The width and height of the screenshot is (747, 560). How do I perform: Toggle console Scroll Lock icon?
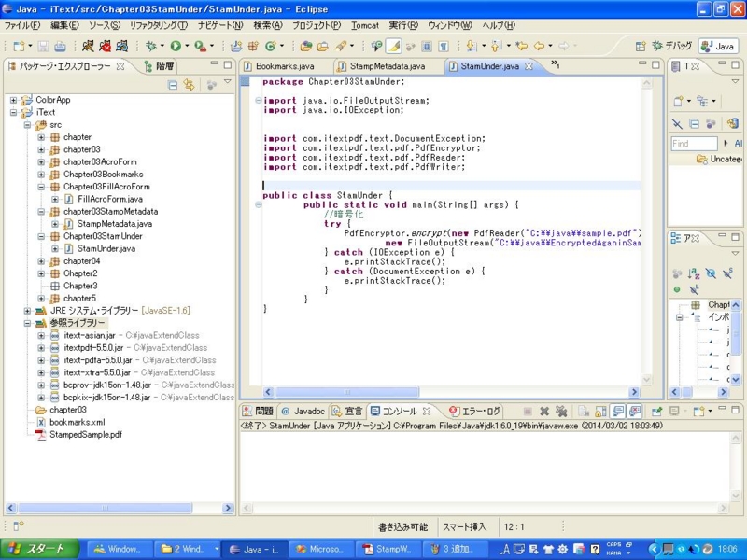click(x=601, y=411)
